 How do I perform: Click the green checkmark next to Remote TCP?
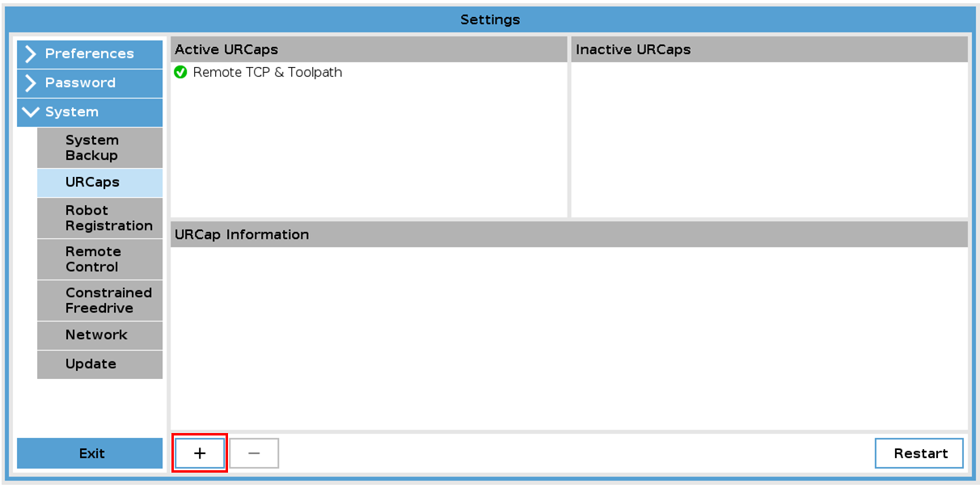tap(181, 73)
